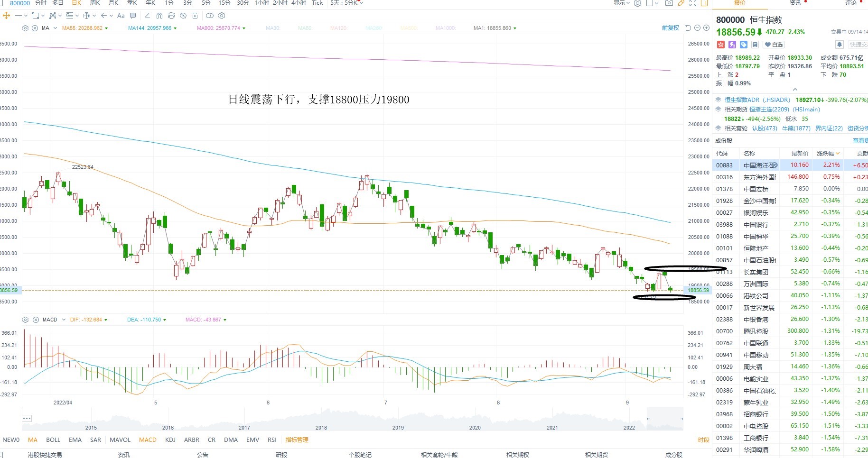Toggle DEA line visibility arrow
The image size is (868, 458).
pyautogui.click(x=165, y=320)
